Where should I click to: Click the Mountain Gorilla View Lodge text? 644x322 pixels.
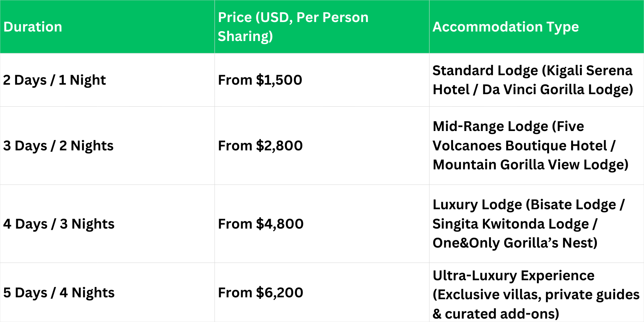(x=530, y=165)
